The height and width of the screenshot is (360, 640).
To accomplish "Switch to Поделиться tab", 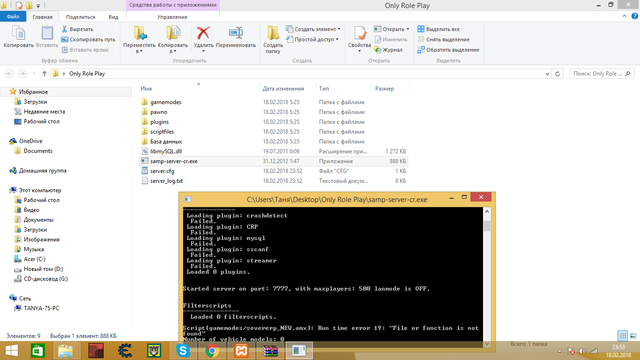I will 80,17.
